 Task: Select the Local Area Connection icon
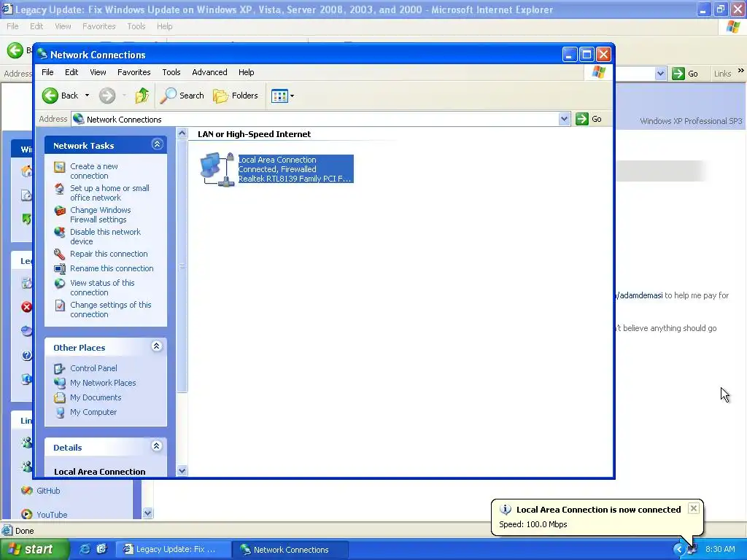tap(217, 169)
